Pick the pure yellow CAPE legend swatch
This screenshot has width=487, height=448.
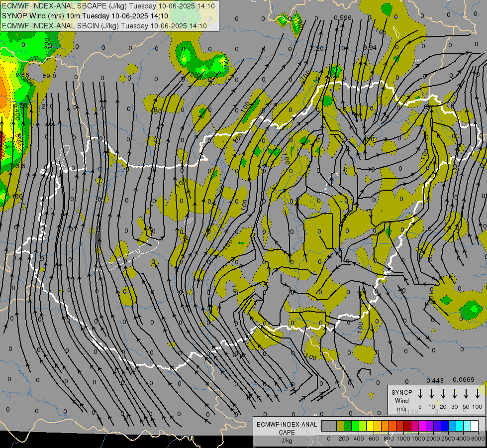pyautogui.click(x=370, y=426)
